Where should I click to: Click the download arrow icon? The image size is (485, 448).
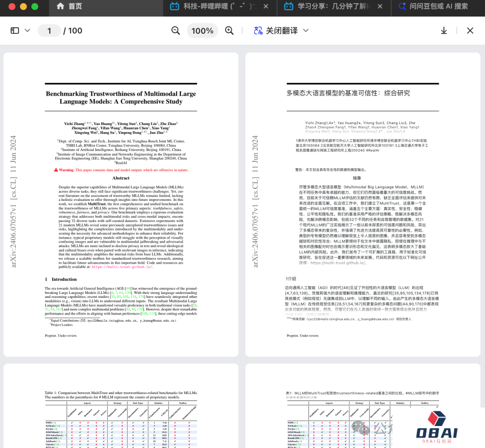click(x=444, y=31)
